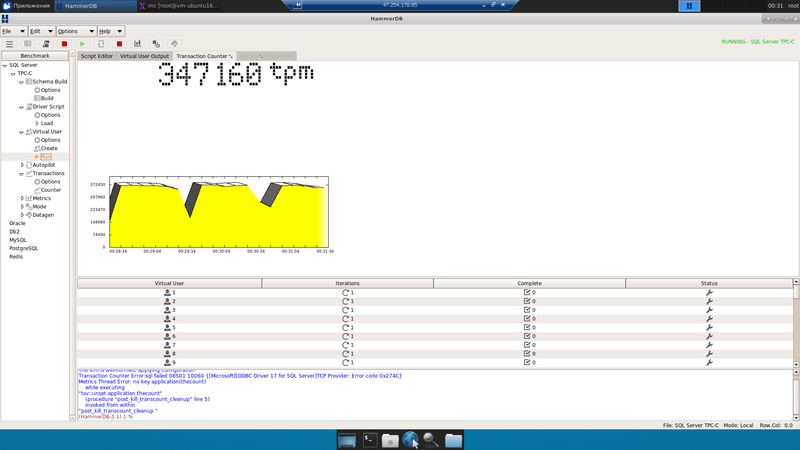Switch to the mc root terminal taskbar window
This screenshot has height=450, width=800.
179,6
